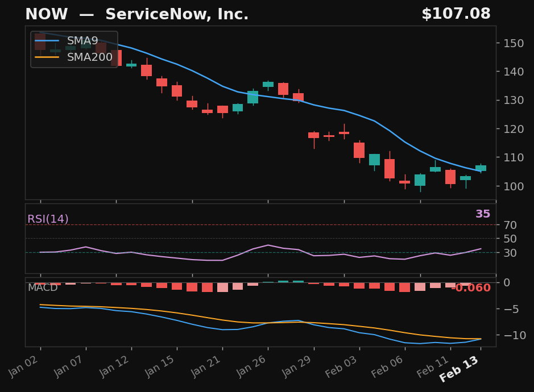Click the MACD −10 axis label

click(515, 335)
